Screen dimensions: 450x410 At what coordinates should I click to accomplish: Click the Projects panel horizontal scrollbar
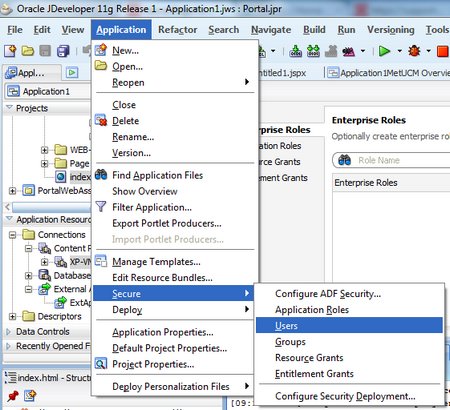(x=51, y=207)
